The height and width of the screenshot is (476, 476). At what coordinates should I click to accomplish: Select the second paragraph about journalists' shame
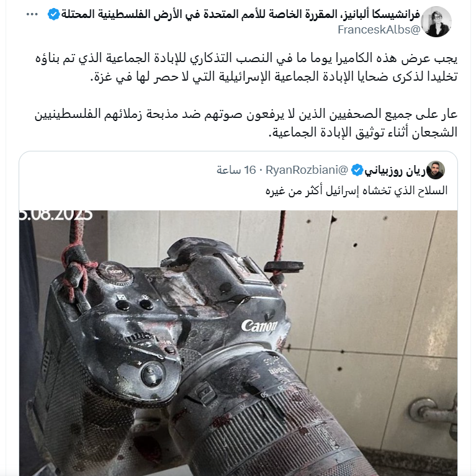click(246, 123)
